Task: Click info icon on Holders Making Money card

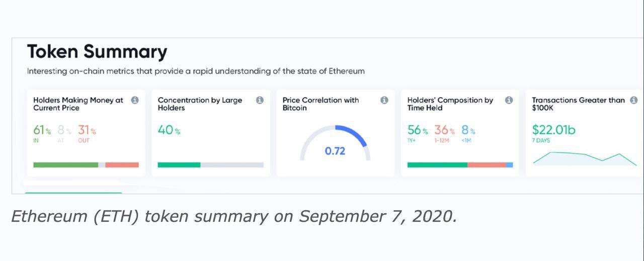Action: [135, 100]
